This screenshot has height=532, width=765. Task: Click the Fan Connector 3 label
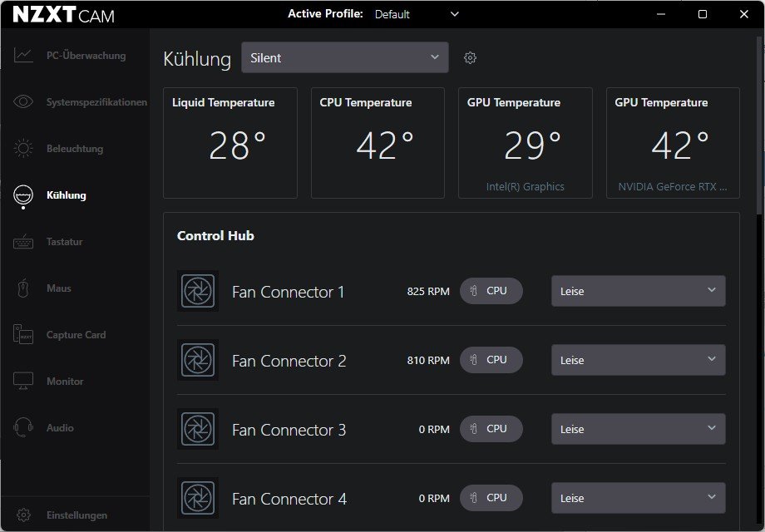coord(289,430)
